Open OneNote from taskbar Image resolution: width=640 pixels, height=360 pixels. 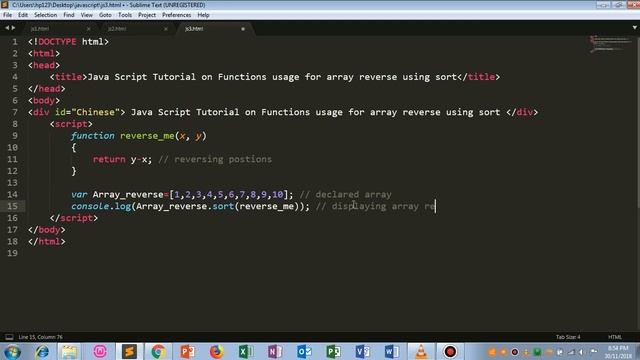tap(275, 352)
